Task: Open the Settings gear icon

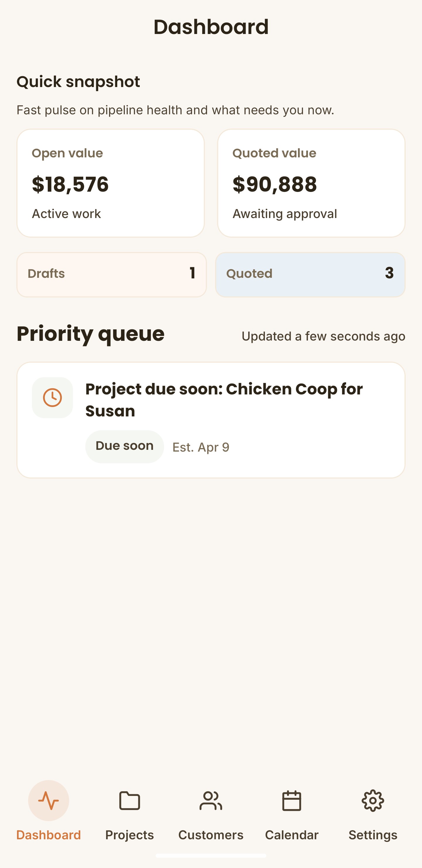Action: coord(373,800)
